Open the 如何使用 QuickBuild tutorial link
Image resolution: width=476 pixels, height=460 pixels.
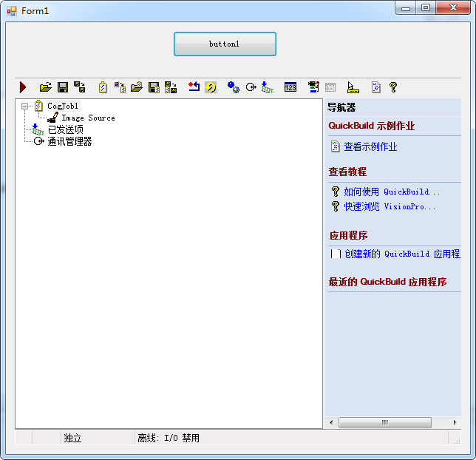click(x=392, y=192)
